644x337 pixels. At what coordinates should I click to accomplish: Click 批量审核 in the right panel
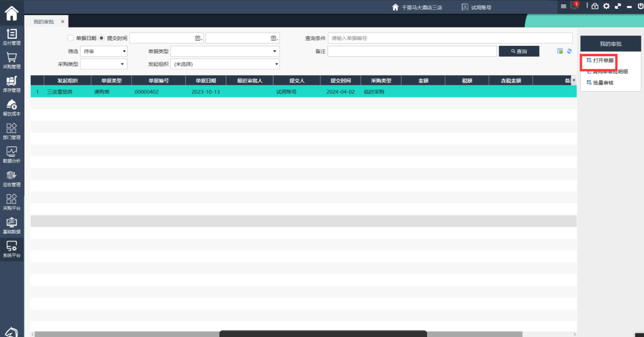coord(603,83)
